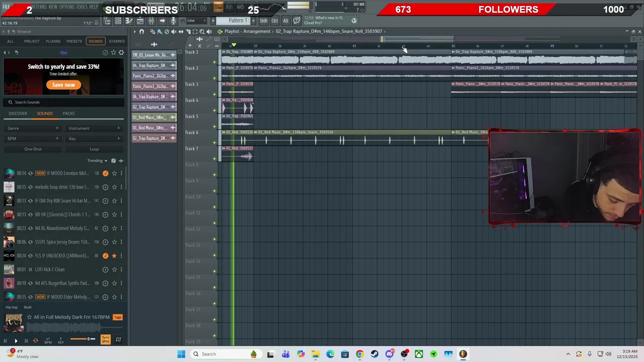Image resolution: width=644 pixels, height=362 pixels.
Task: Click the browser undo back arrow icon
Action: (17, 52)
